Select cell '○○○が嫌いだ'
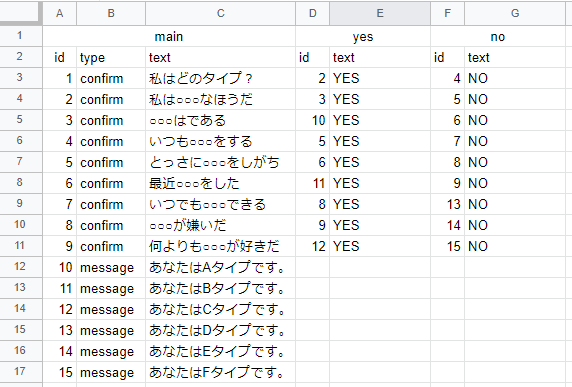The height and width of the screenshot is (387, 572). click(220, 225)
